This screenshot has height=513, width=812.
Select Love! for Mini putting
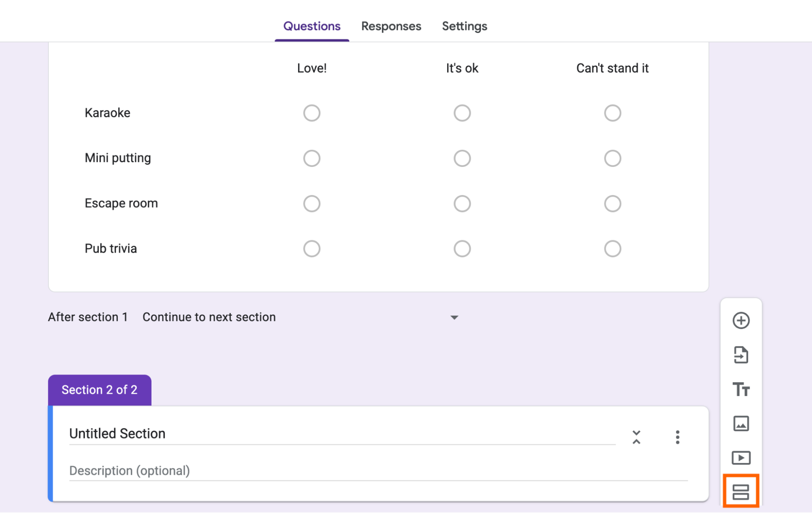[x=312, y=158]
